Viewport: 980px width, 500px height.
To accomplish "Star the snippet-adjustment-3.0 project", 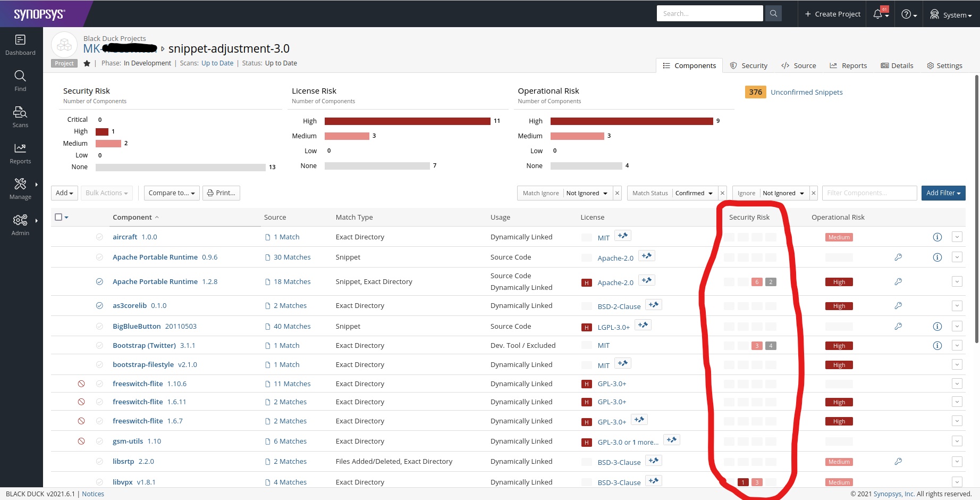I will click(87, 63).
